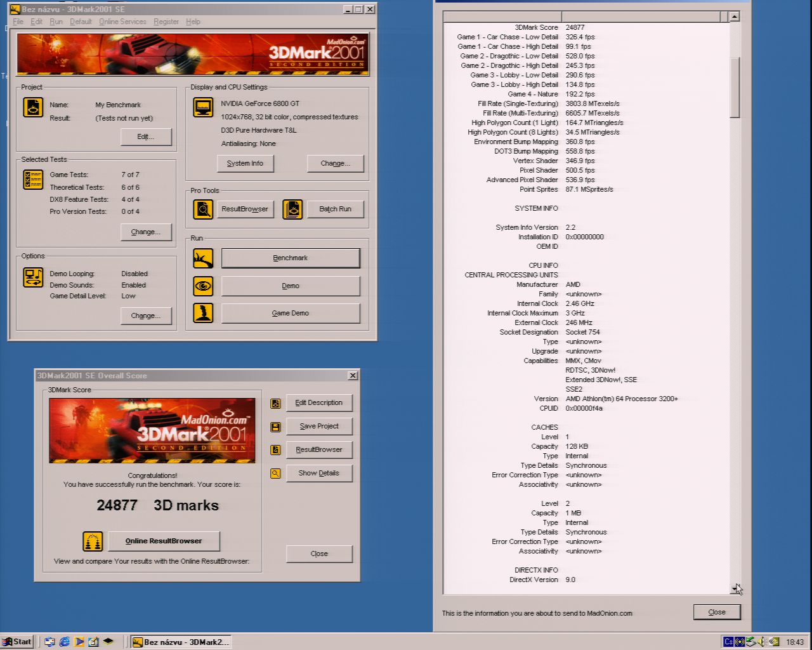Click the Online ResultBrowser button

(x=164, y=541)
